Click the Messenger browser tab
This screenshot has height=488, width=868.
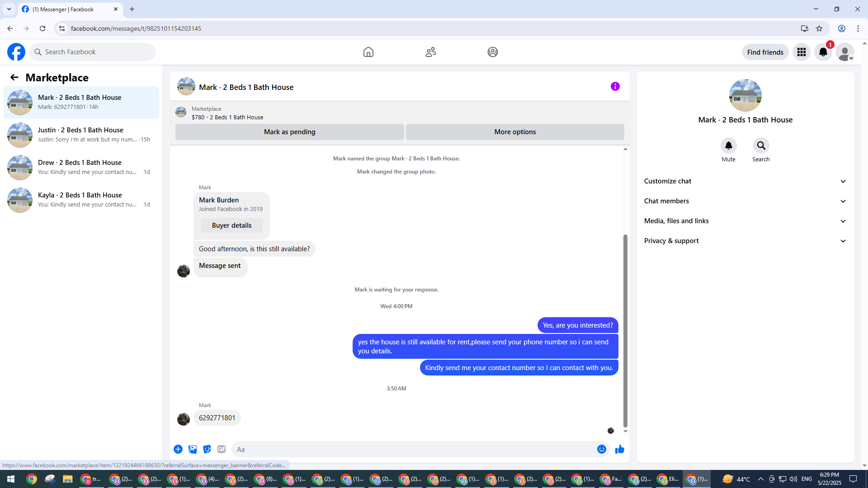coord(70,9)
